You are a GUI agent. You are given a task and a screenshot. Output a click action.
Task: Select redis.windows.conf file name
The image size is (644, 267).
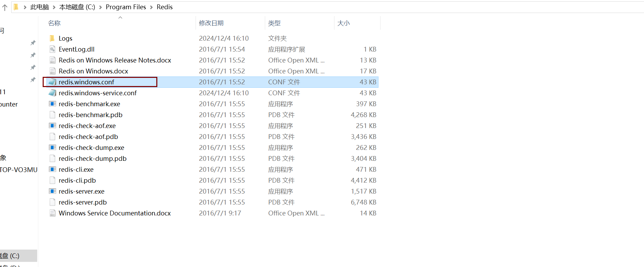click(86, 82)
